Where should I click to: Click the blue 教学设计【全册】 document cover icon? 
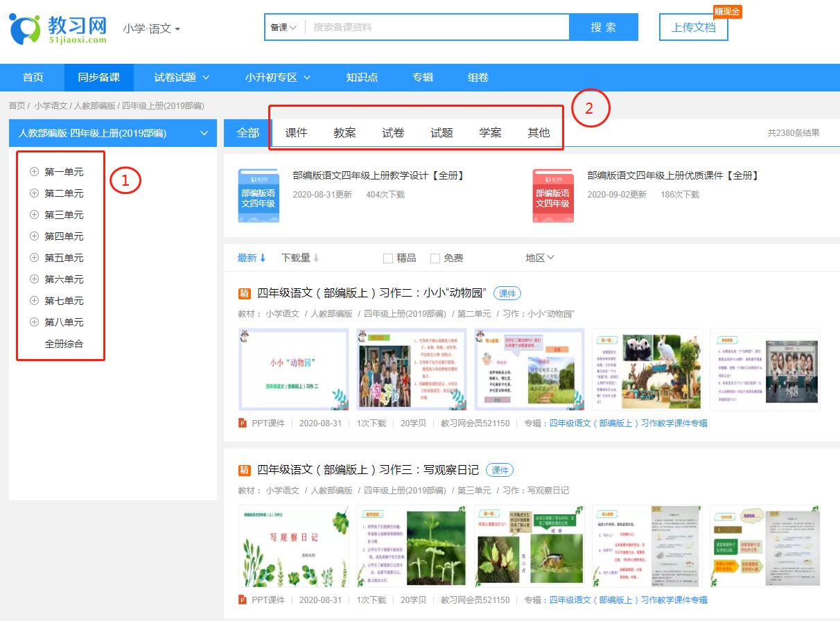click(x=258, y=195)
